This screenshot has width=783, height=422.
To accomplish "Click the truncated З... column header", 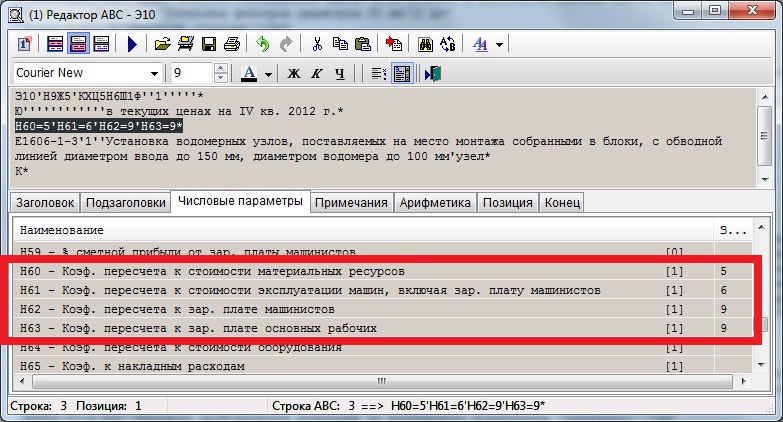I will point(733,230).
